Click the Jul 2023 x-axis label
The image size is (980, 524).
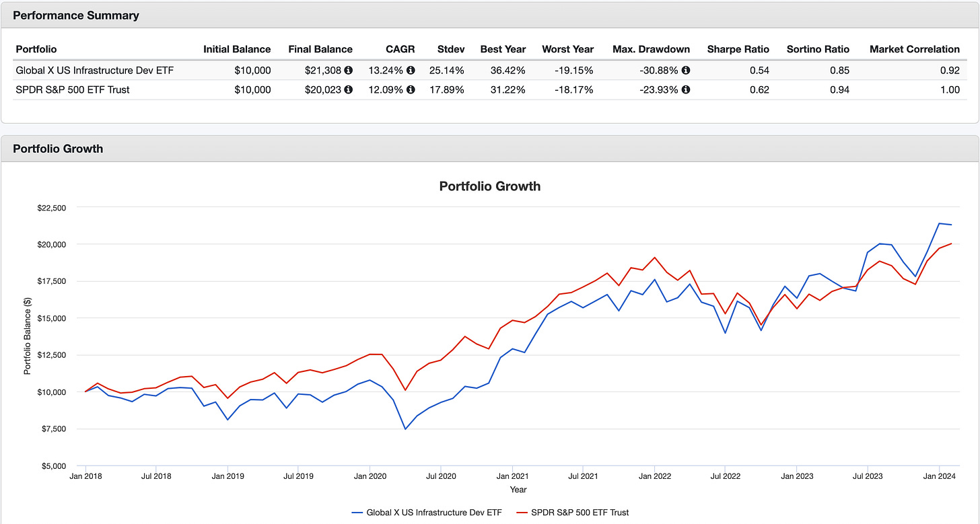coord(868,476)
